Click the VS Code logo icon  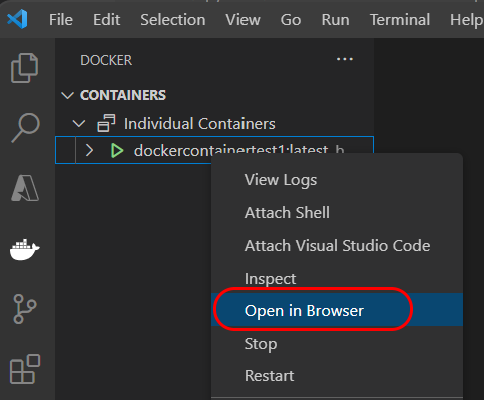pos(17,19)
